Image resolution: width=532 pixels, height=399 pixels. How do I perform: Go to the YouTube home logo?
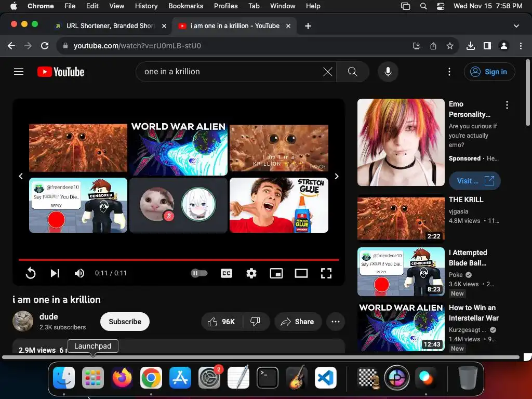61,72
